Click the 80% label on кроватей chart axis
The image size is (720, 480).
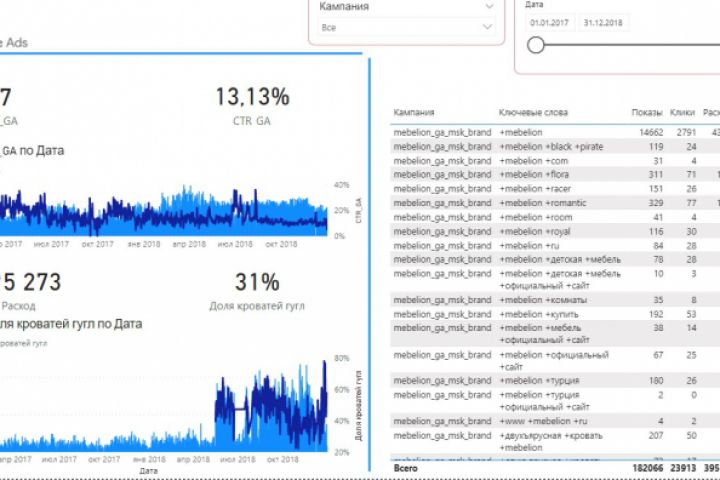[x=342, y=358]
